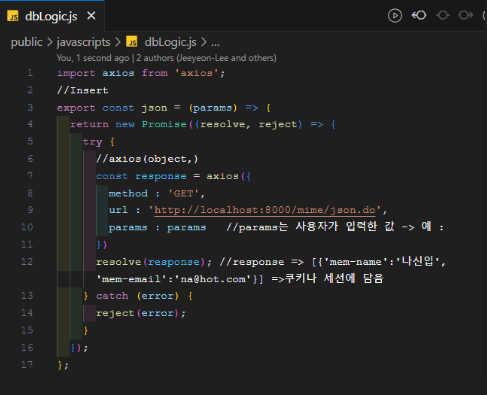Image resolution: width=487 pixels, height=395 pixels.
Task: Click 'response' variable on line 7
Action: (x=161, y=176)
